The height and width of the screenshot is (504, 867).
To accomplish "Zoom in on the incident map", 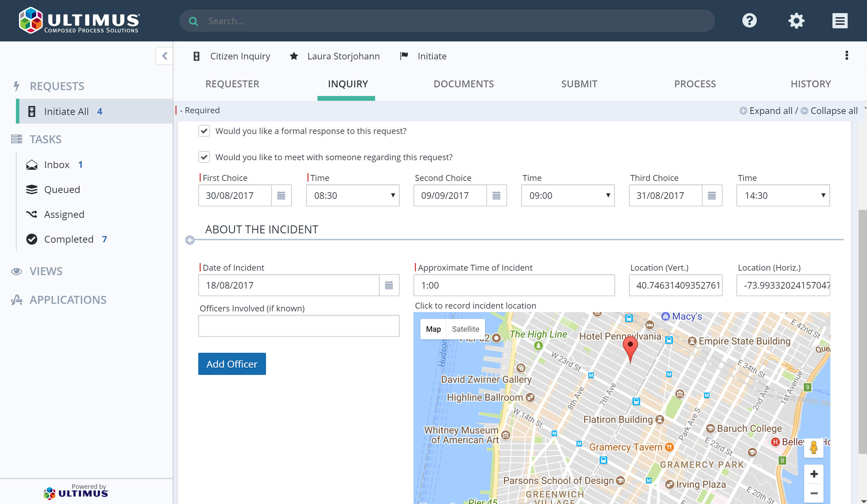I will click(814, 474).
